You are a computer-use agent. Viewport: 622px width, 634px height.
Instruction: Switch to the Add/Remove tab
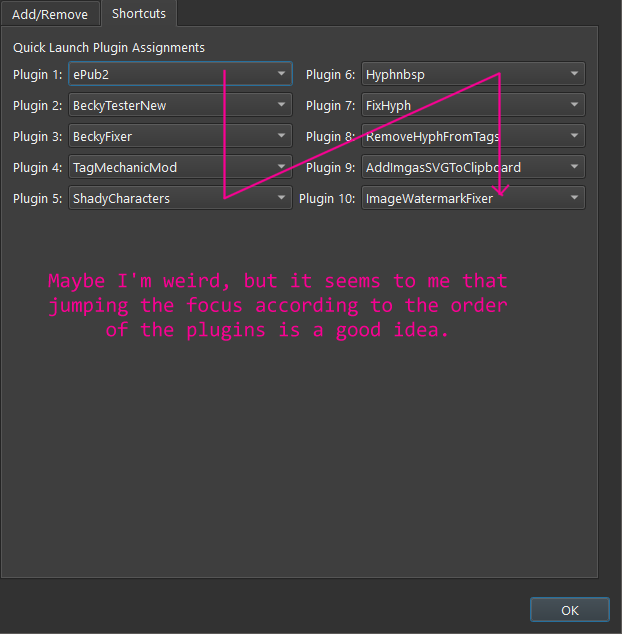point(50,14)
